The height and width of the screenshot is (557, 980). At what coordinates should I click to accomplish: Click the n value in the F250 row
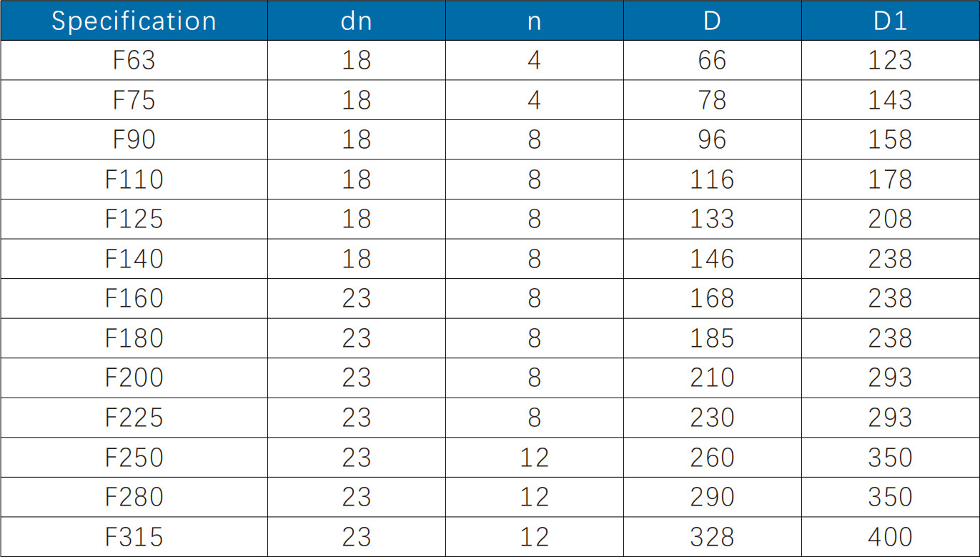click(534, 458)
